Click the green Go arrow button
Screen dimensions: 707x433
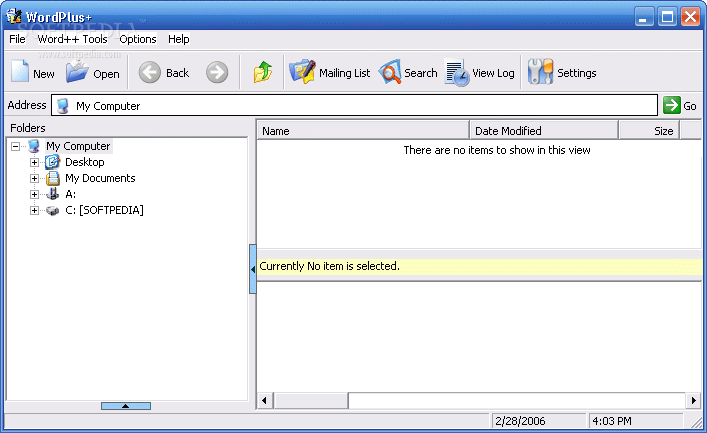pyautogui.click(x=671, y=105)
